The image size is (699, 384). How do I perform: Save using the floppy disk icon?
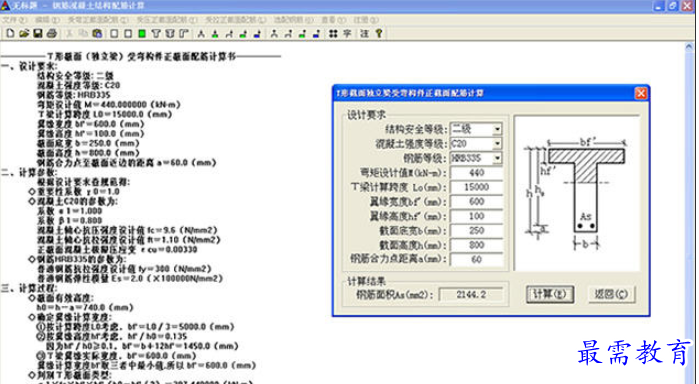coord(38,33)
